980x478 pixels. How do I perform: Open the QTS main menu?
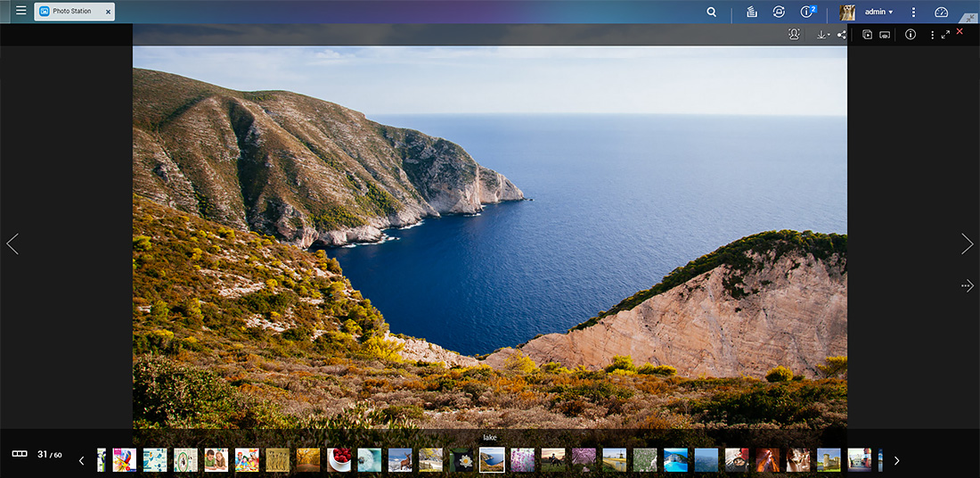pyautogui.click(x=20, y=11)
